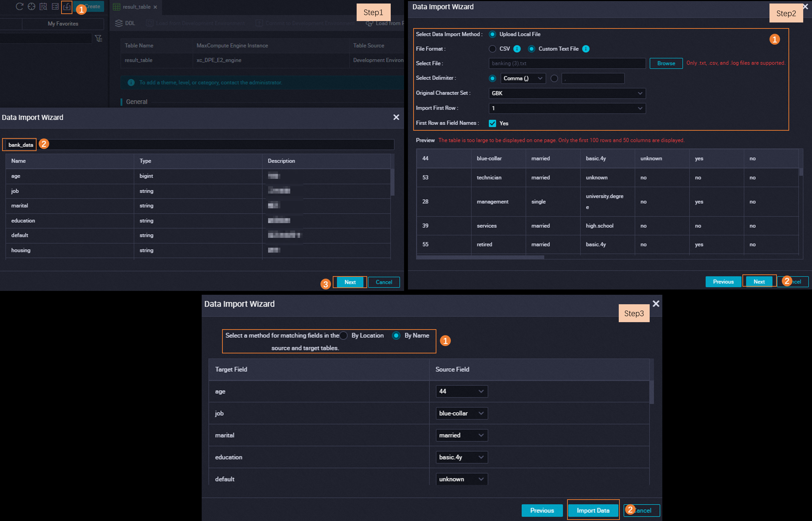This screenshot has height=521, width=812.
Task: Click the refresh icon in toolbar
Action: coord(20,7)
